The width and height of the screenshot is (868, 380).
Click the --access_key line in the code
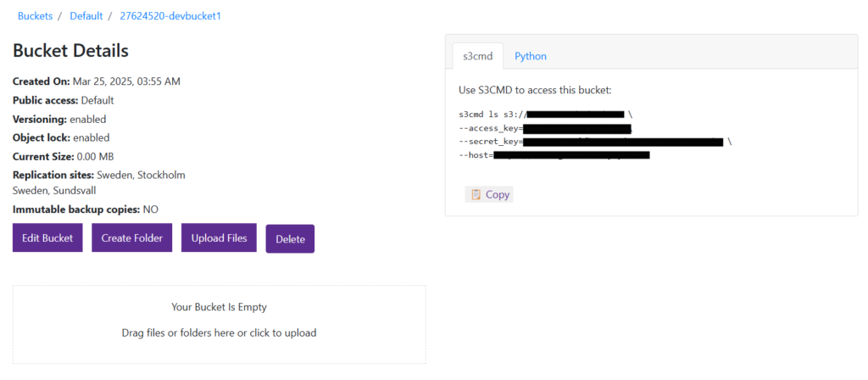click(x=544, y=128)
